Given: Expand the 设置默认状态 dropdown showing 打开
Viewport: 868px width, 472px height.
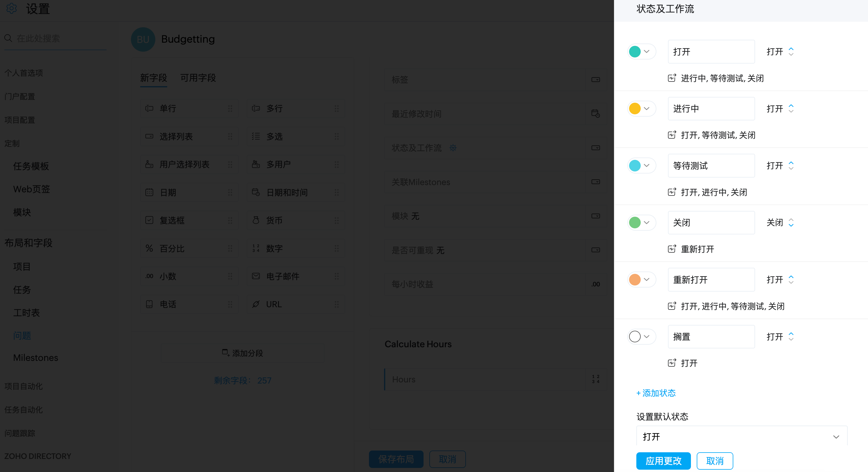Looking at the screenshot, I should 741,437.
